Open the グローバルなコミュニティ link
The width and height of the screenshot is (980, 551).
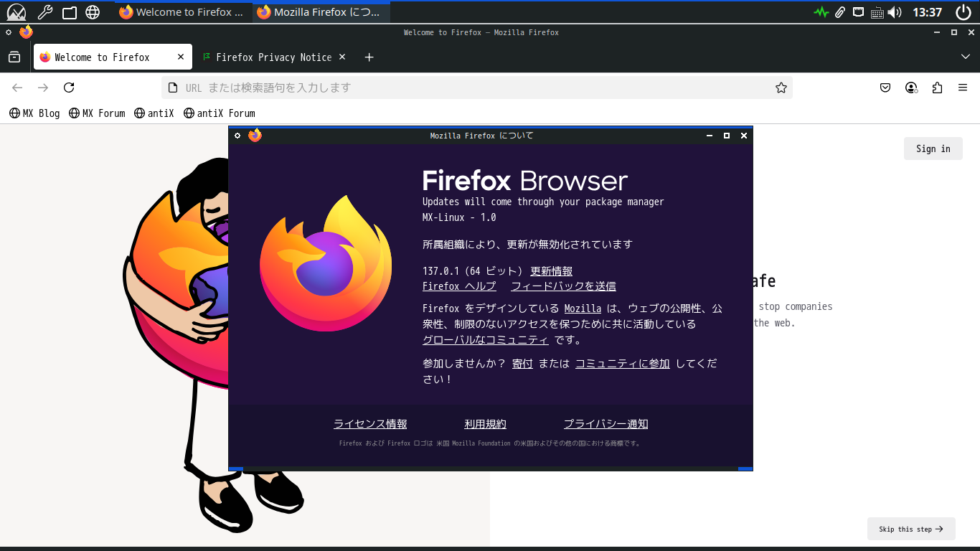click(x=486, y=340)
